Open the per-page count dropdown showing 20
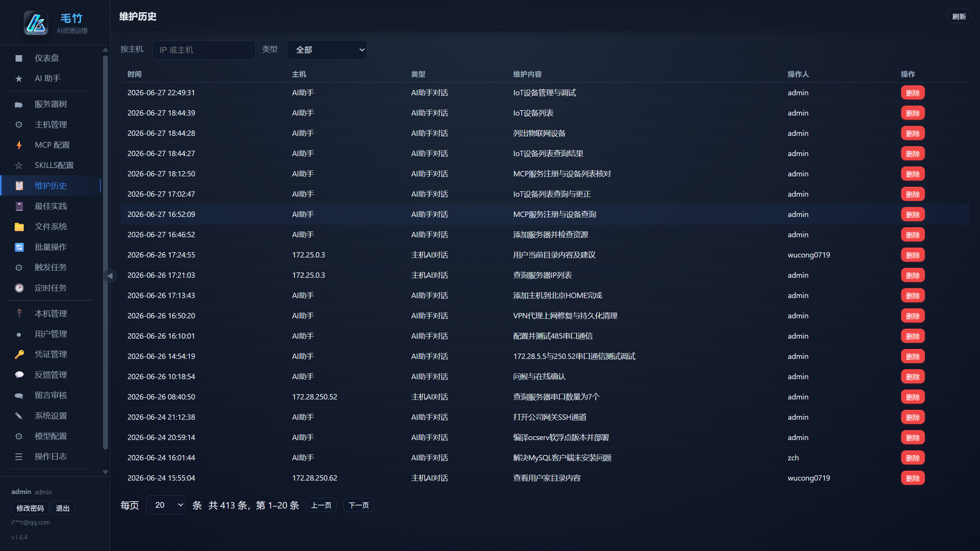Screen dimensions: 980x551 [x=166, y=505]
